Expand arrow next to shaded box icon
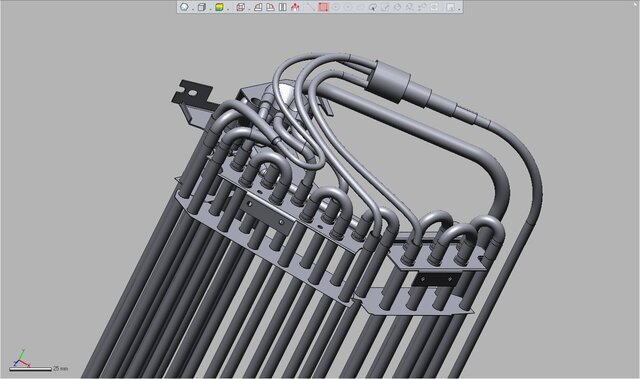 (x=210, y=9)
